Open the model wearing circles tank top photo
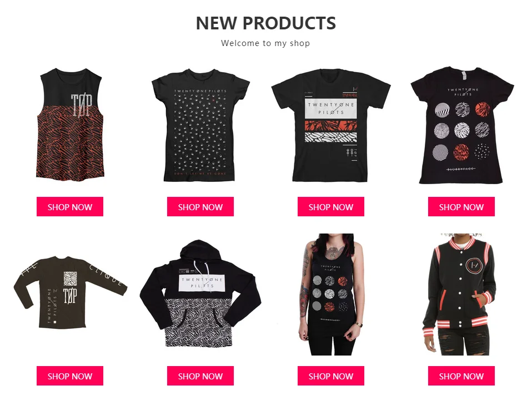Viewport: 532px width, 411px height. point(331,294)
